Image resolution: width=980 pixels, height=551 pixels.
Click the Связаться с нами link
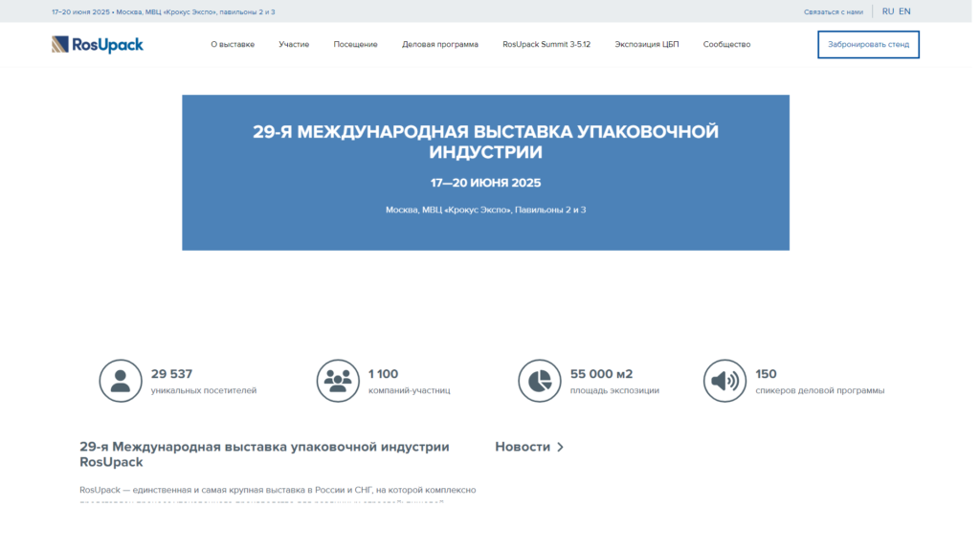pyautogui.click(x=834, y=11)
